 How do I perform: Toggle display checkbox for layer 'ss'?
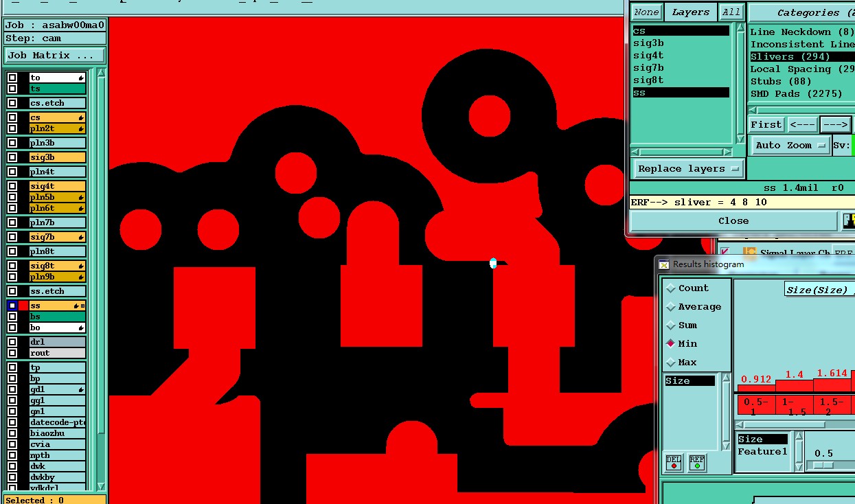(x=12, y=306)
